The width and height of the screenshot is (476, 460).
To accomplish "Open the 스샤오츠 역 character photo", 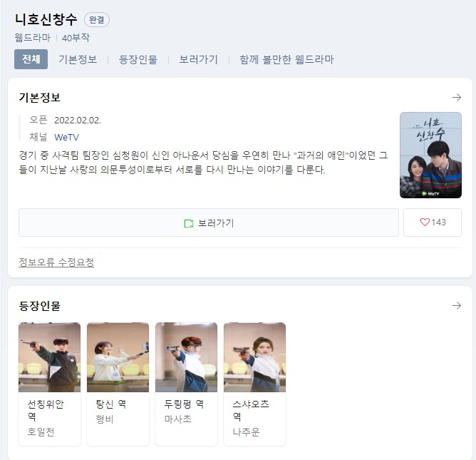I will (x=254, y=357).
